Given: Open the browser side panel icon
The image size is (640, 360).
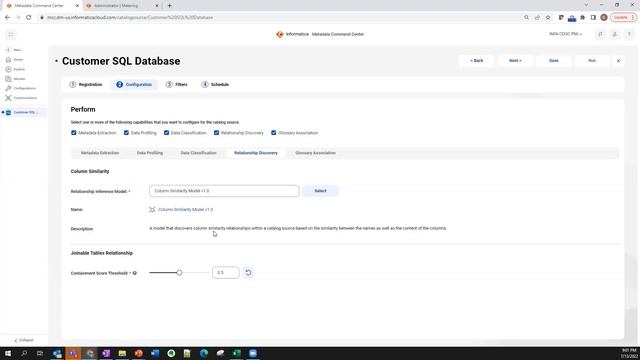Looking at the screenshot, I should click(593, 18).
